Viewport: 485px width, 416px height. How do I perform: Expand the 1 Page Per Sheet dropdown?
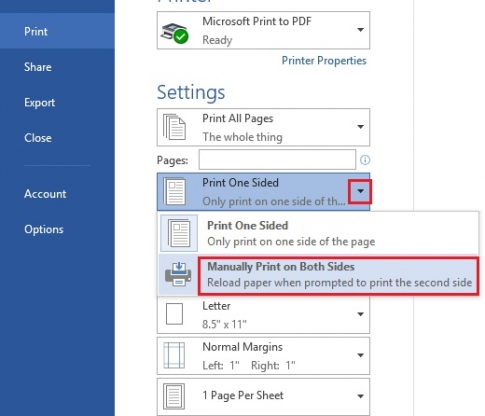pos(360,396)
